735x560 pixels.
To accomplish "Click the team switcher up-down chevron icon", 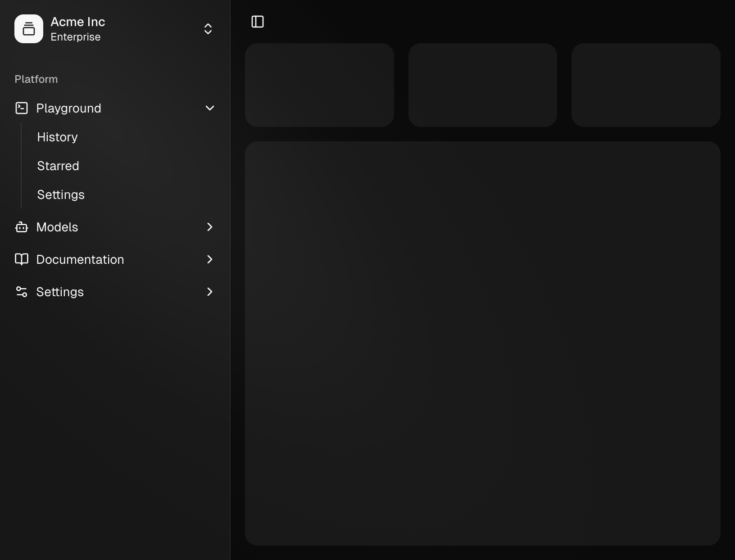I will click(x=208, y=29).
